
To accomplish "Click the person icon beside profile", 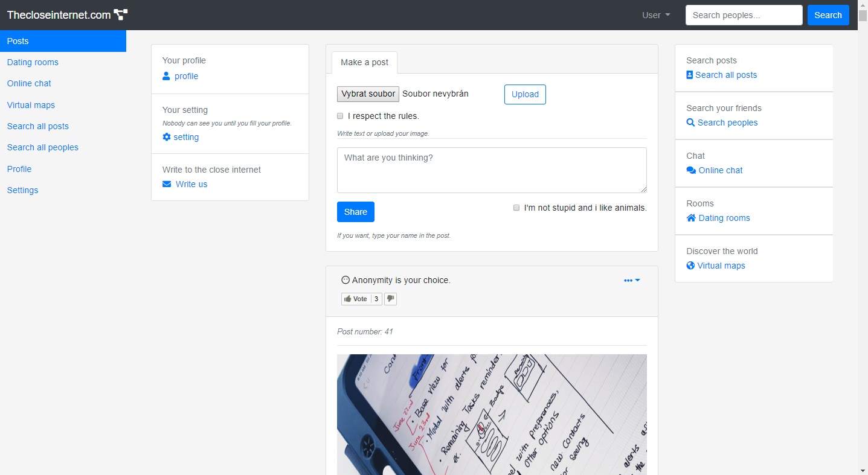I will point(167,76).
